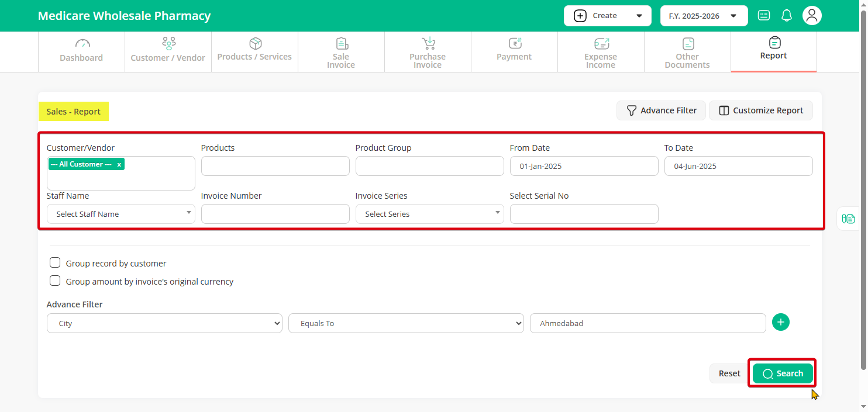Viewport: 868px width, 412px height.
Task: Open the Select Staff Name dropdown
Action: point(121,214)
